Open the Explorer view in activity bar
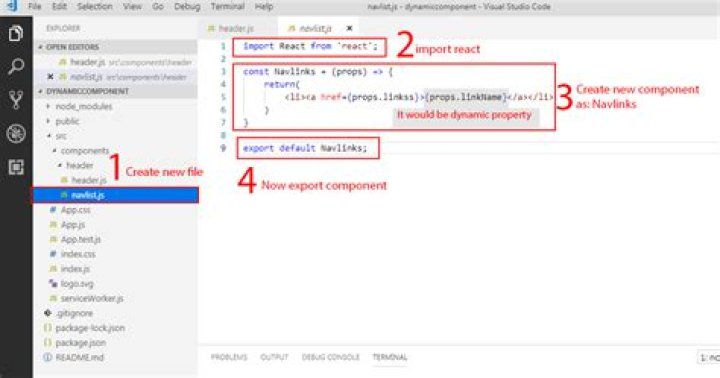This screenshot has height=378, width=720. tap(16, 33)
